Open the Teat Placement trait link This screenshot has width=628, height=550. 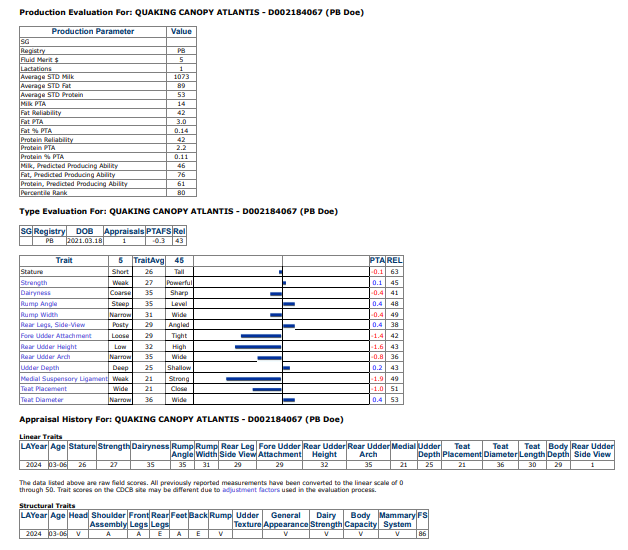[44, 389]
